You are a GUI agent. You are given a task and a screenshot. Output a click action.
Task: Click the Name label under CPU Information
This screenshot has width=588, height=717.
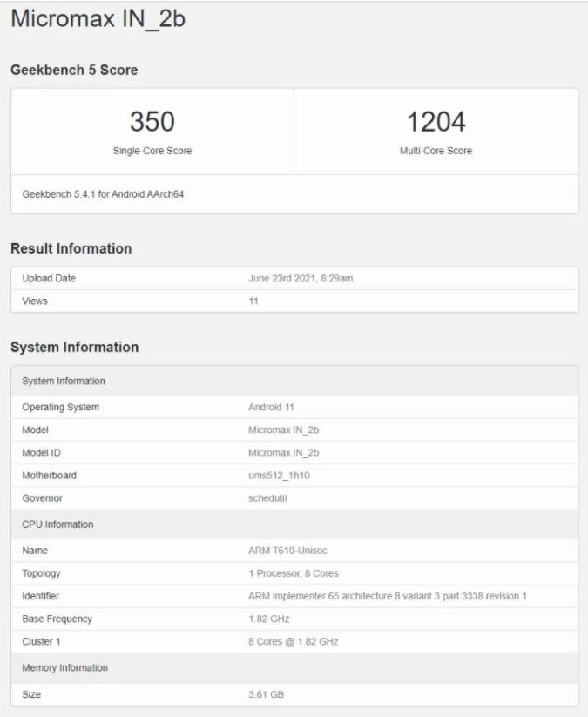[x=35, y=551]
